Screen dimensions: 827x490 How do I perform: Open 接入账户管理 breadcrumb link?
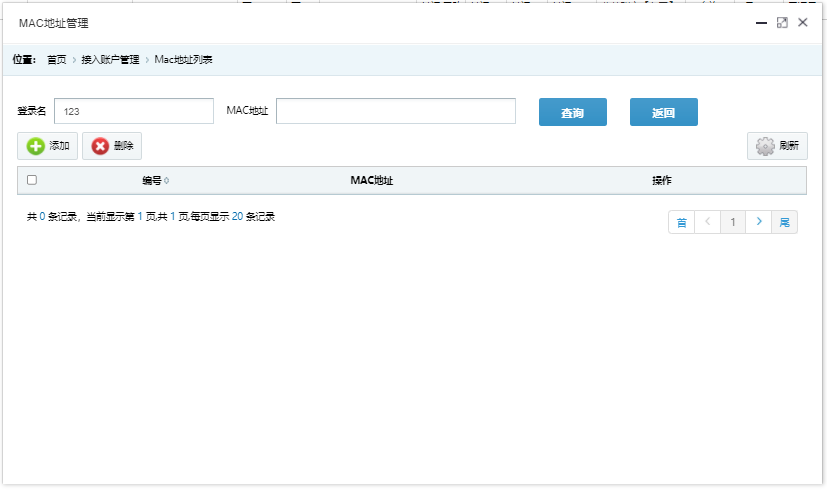coord(110,60)
